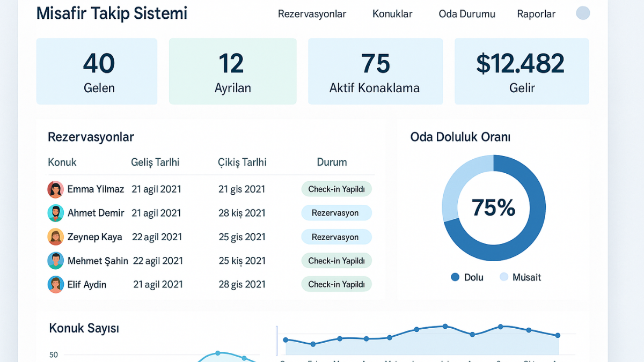Click the 75% occupancy percentage label
The height and width of the screenshot is (362, 644).
point(493,208)
